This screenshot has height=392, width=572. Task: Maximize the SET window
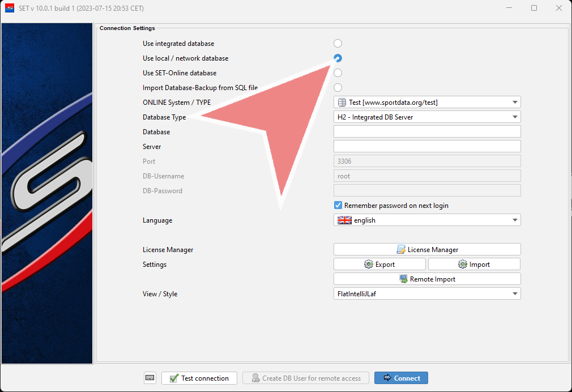tap(534, 8)
